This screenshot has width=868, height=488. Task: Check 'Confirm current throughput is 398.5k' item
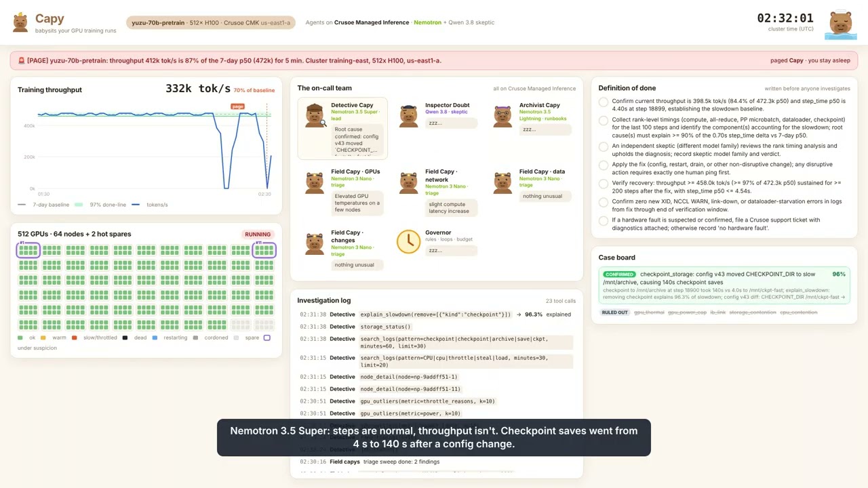pyautogui.click(x=604, y=102)
